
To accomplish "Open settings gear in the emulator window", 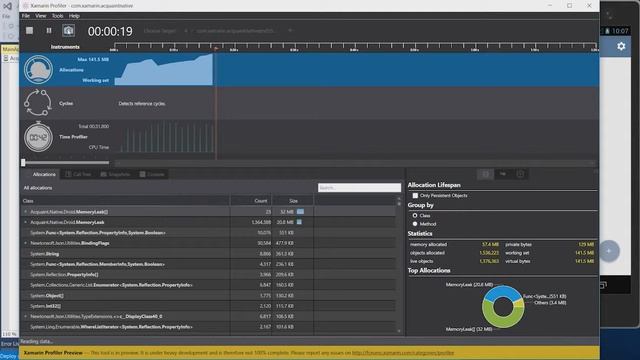I will click(621, 46).
